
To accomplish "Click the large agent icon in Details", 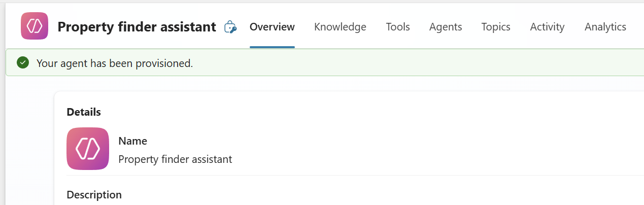I will (x=88, y=149).
